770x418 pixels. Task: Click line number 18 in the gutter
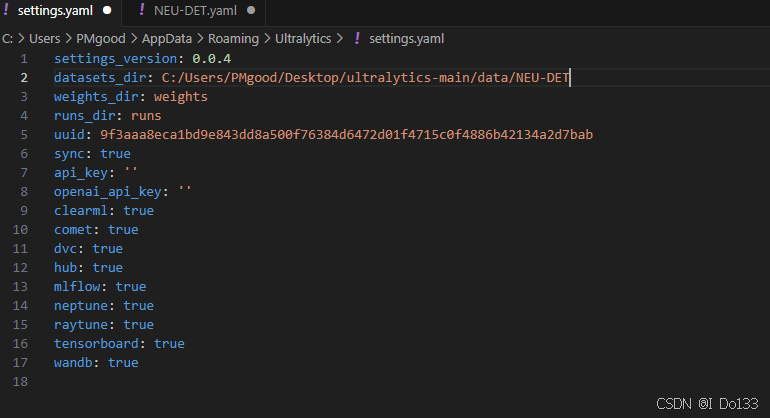point(20,382)
